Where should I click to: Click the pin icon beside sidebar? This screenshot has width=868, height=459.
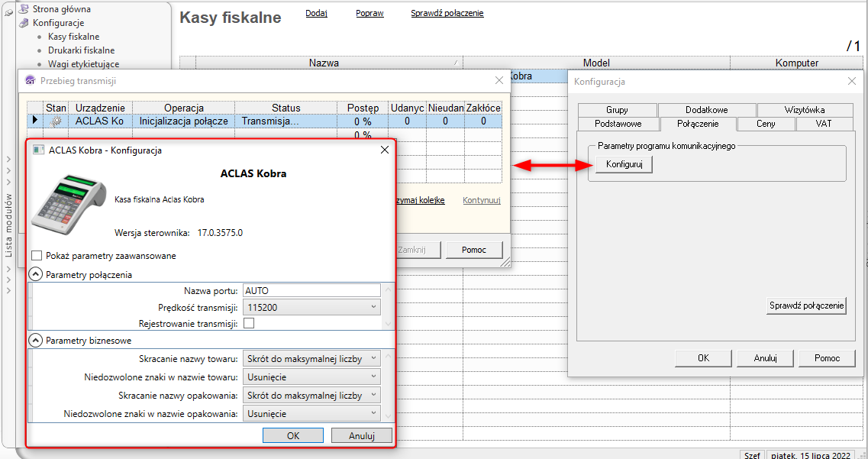coord(9,12)
